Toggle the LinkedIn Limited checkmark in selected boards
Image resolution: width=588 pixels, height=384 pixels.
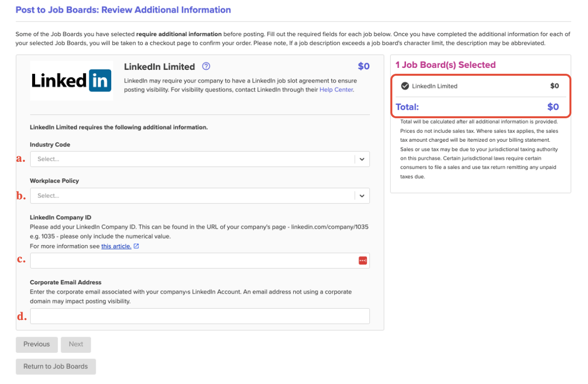[x=405, y=86]
